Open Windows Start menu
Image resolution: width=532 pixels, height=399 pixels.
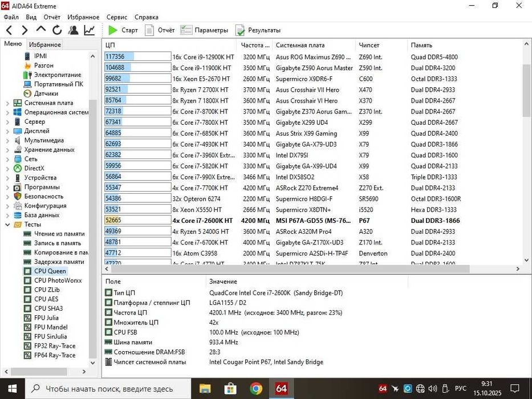(12, 389)
